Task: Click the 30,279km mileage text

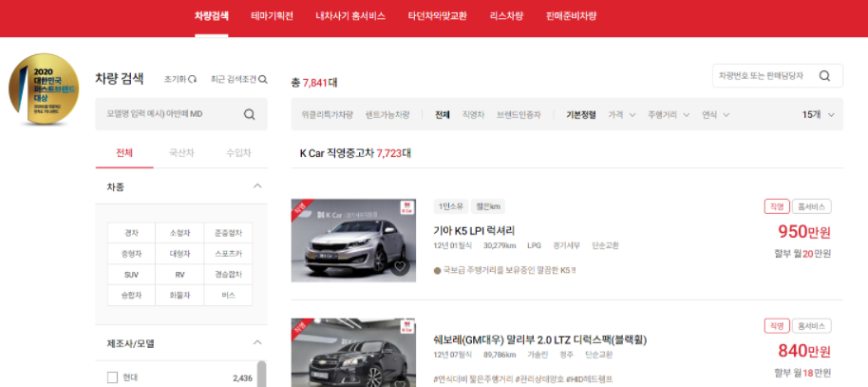Action: coord(500,245)
